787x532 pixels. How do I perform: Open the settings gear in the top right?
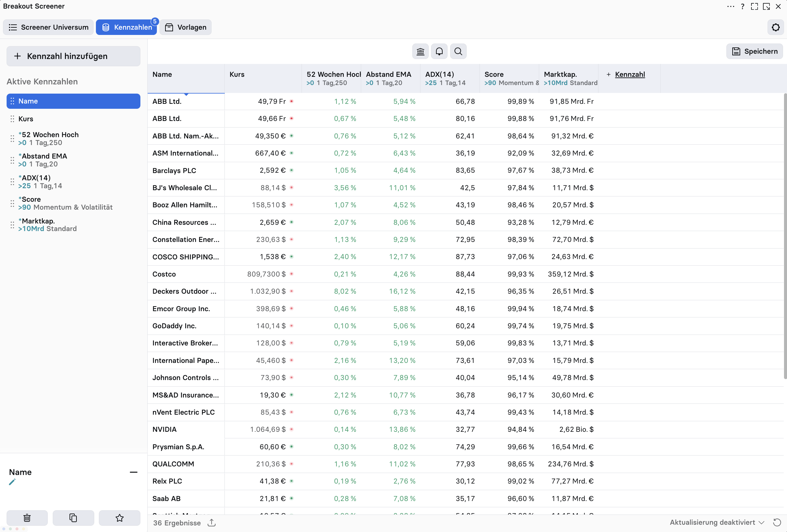[x=775, y=27]
